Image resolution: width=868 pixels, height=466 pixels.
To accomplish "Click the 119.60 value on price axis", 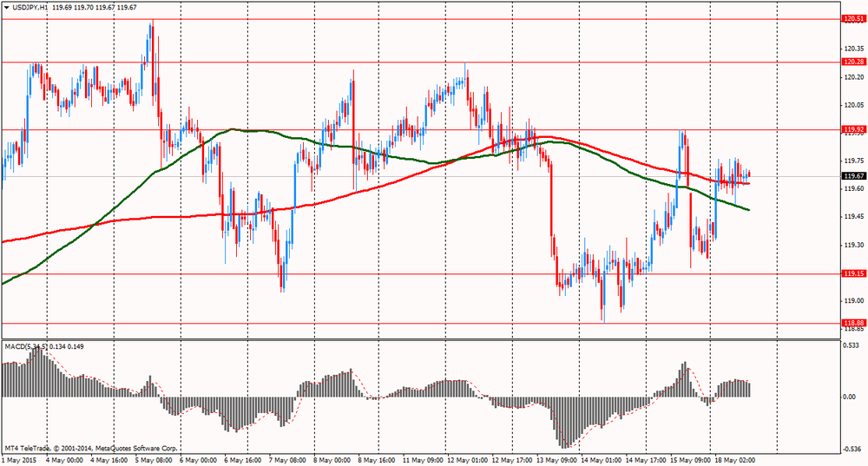I will (x=854, y=188).
